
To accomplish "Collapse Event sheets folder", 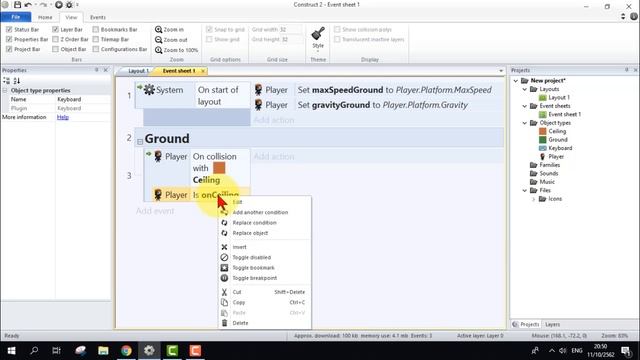I will (x=525, y=106).
